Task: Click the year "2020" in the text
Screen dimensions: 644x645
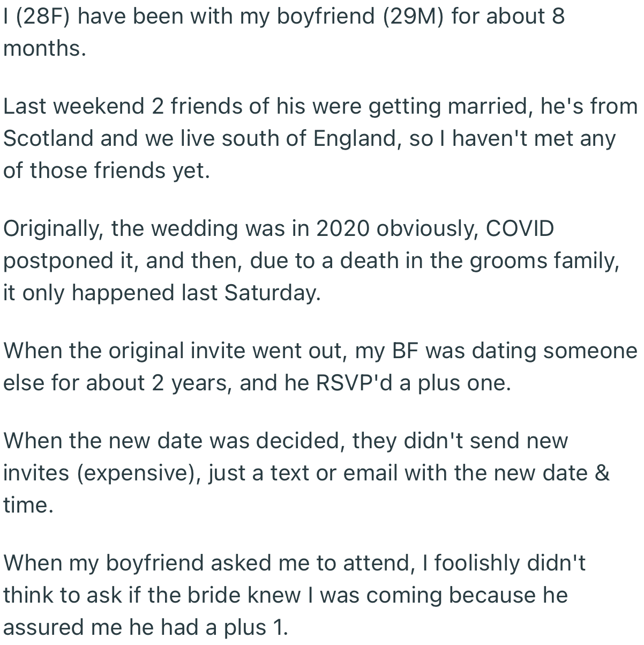Action: 342,228
